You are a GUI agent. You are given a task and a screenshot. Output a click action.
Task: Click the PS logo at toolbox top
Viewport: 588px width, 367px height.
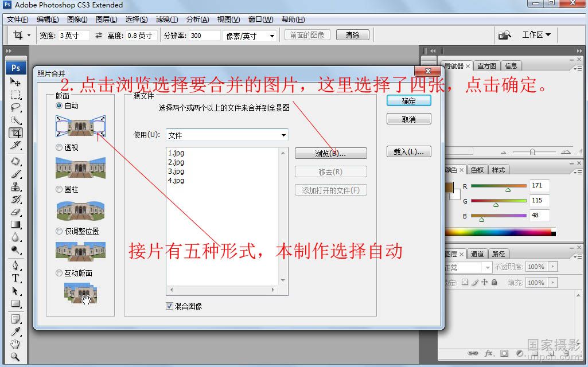[x=15, y=68]
